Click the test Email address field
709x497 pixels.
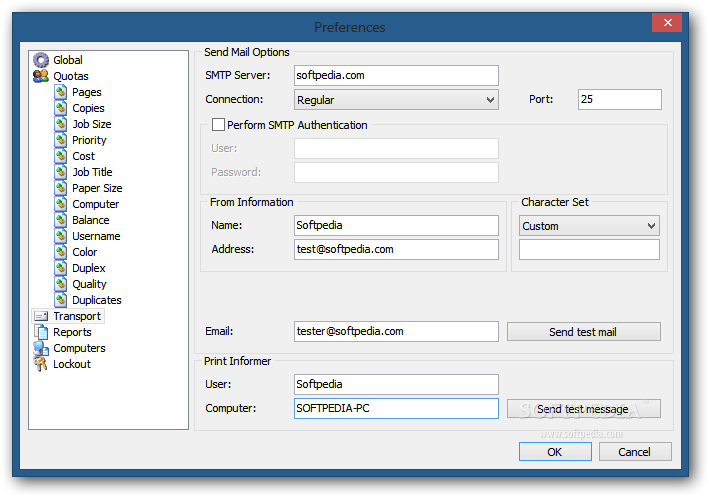pyautogui.click(x=396, y=331)
